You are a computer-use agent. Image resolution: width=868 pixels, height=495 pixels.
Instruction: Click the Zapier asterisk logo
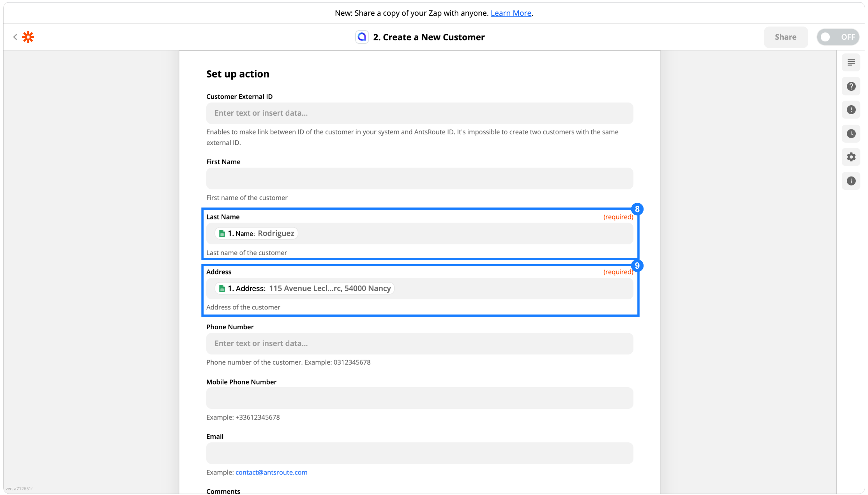coord(28,37)
